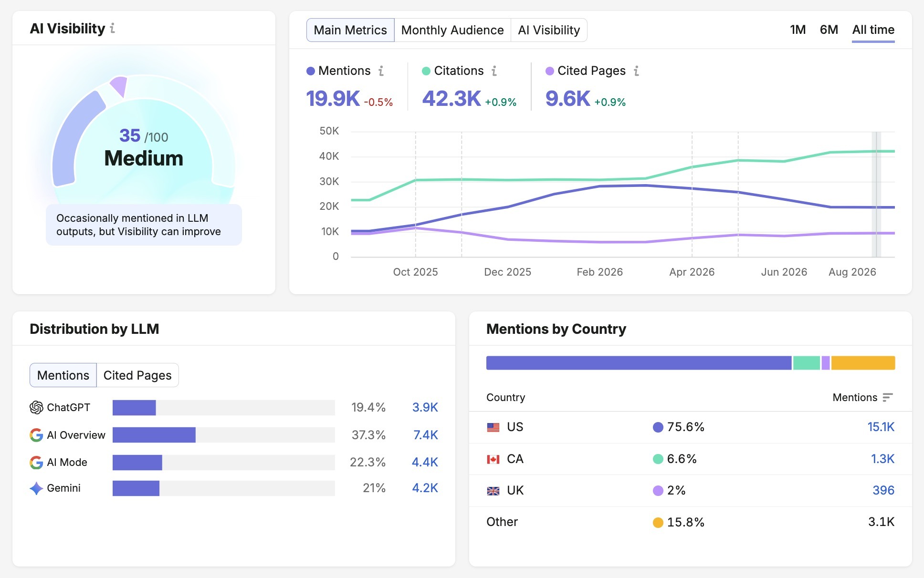Open the AI Visibility chart tab
Screen dimensions: 924x578
[549, 30]
